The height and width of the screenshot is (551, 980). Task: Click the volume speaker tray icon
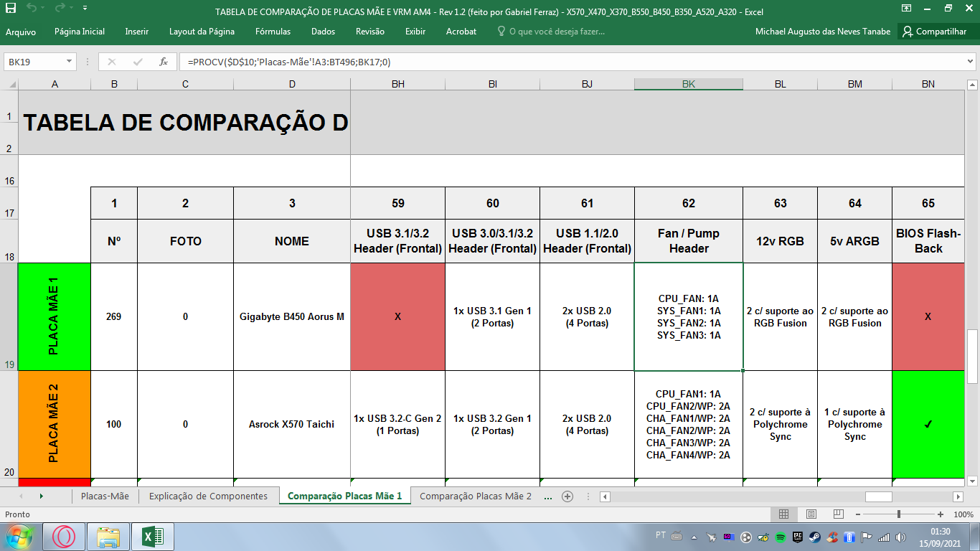pos(901,537)
